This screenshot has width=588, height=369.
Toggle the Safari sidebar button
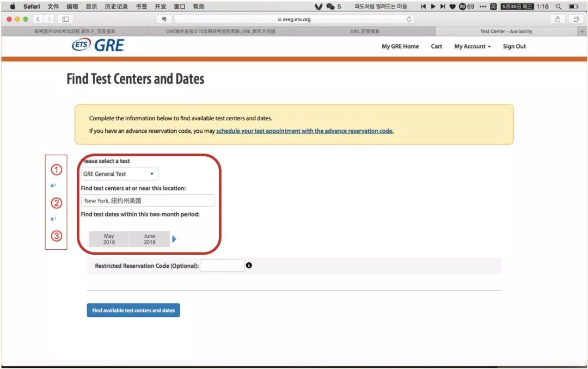click(66, 19)
